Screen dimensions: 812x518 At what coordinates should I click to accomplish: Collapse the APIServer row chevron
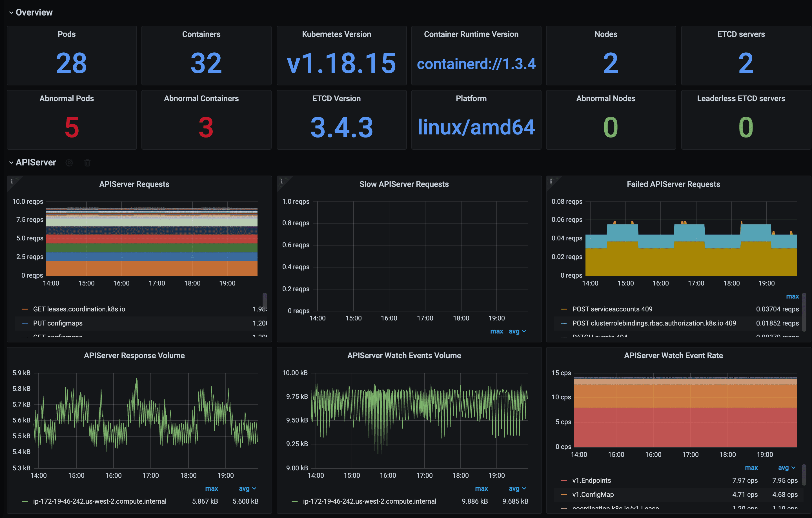(x=11, y=163)
